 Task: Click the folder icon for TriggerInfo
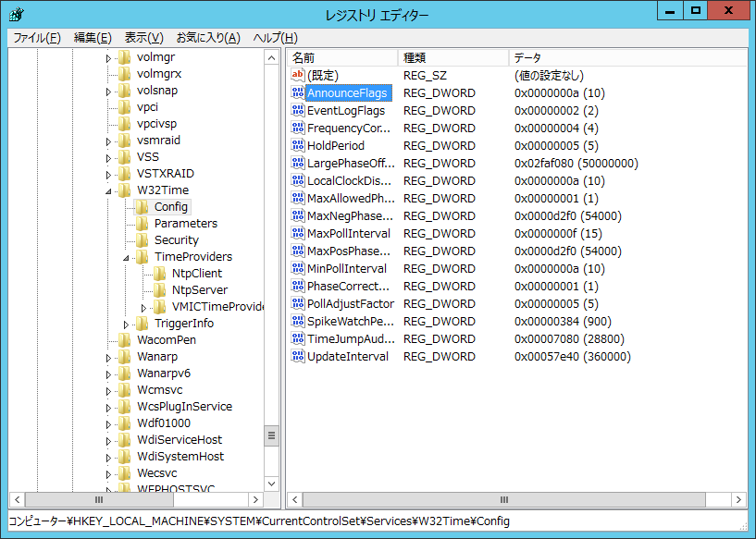142,324
